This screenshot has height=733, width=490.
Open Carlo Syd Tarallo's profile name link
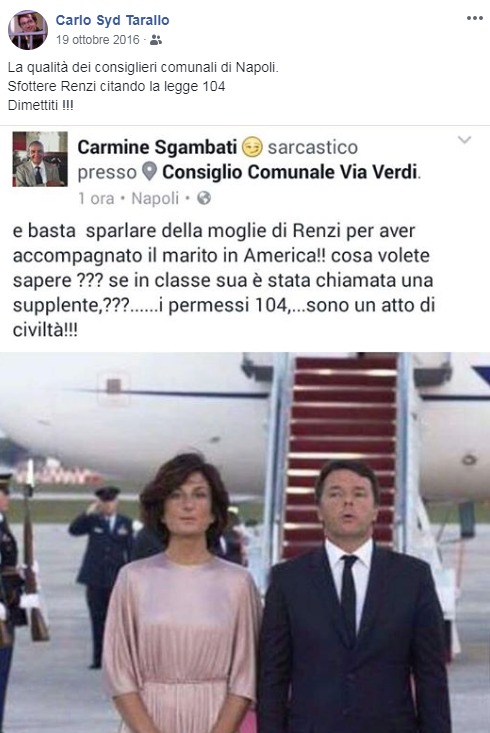pos(112,20)
